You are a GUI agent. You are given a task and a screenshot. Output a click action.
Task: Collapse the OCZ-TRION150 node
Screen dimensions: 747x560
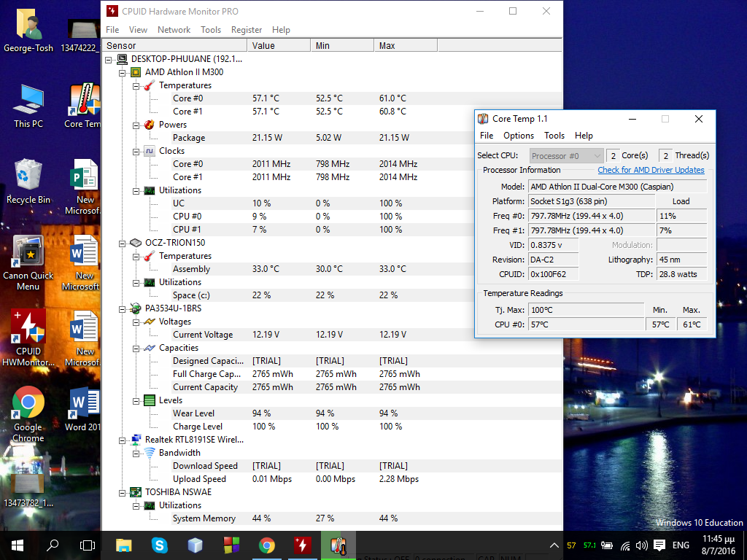coord(122,244)
